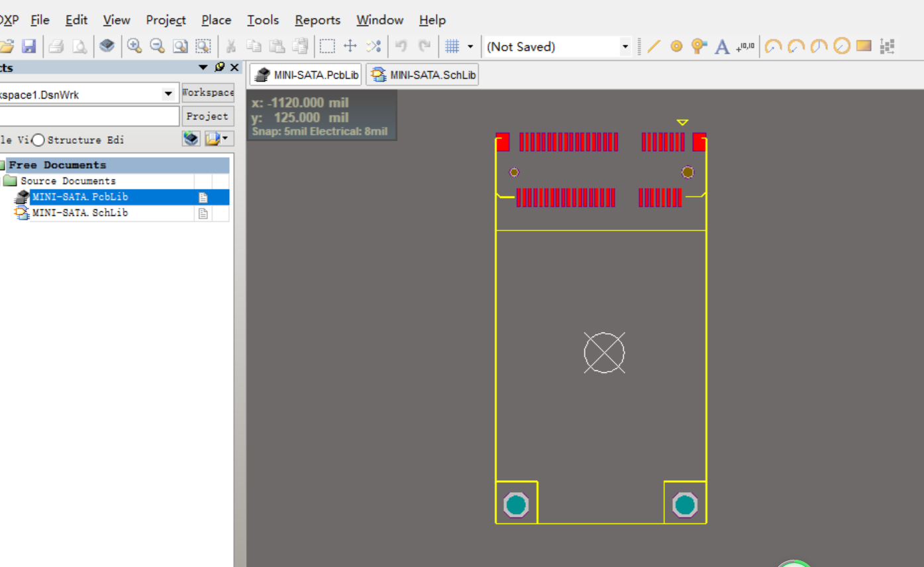Open the Edit menu

click(76, 20)
